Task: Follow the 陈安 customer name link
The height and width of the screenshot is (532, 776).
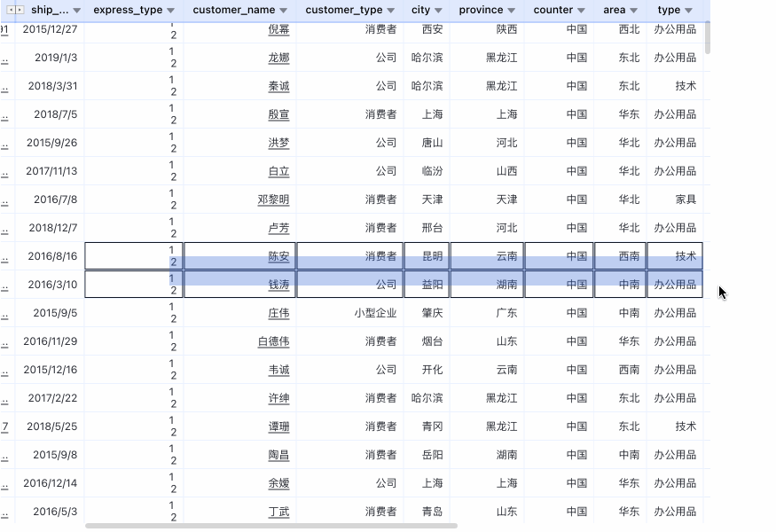Action: click(278, 256)
